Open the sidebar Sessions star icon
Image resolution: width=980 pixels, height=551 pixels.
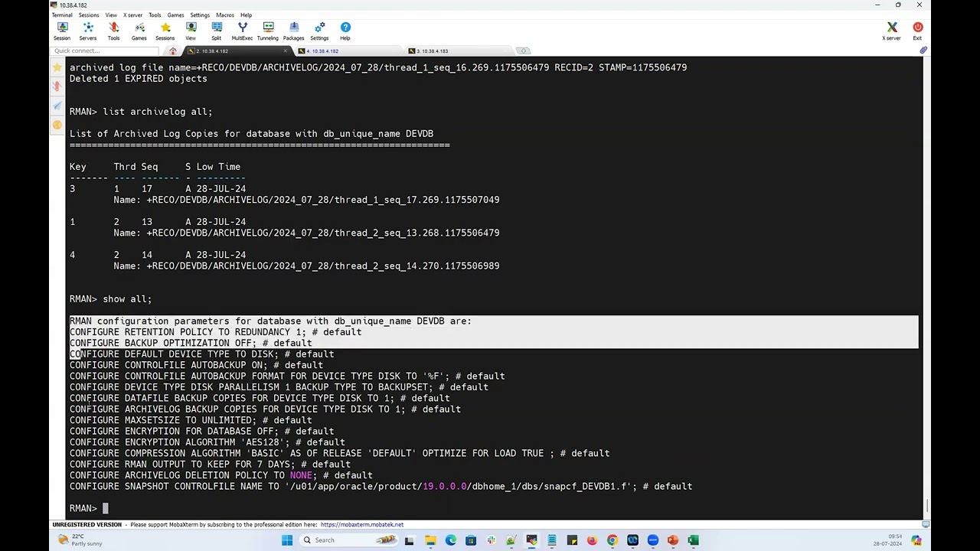pyautogui.click(x=57, y=67)
